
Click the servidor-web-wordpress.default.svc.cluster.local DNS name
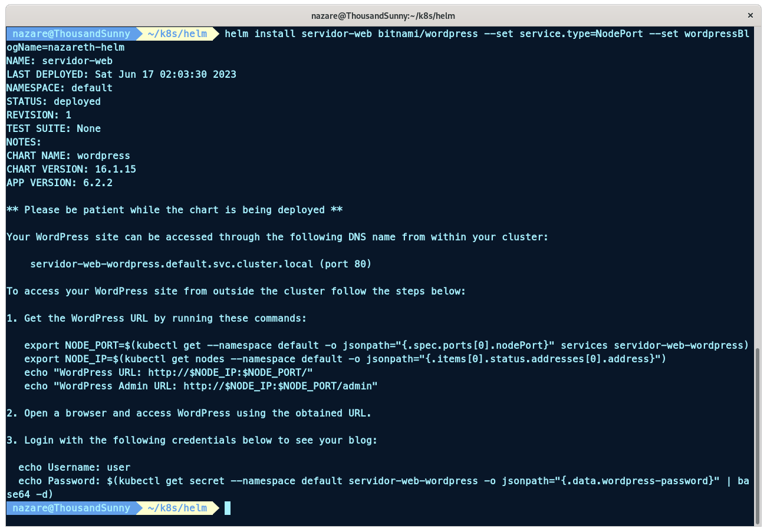click(x=172, y=264)
